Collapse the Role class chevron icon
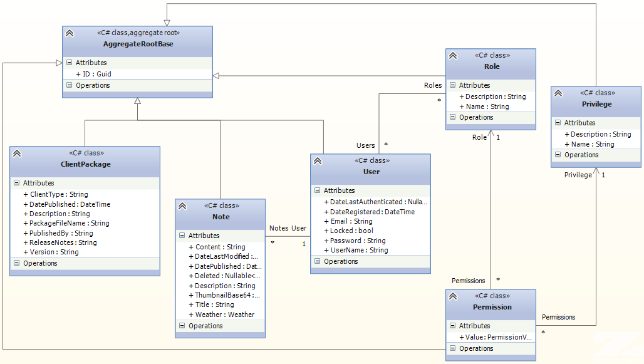The image size is (644, 364). [x=453, y=56]
